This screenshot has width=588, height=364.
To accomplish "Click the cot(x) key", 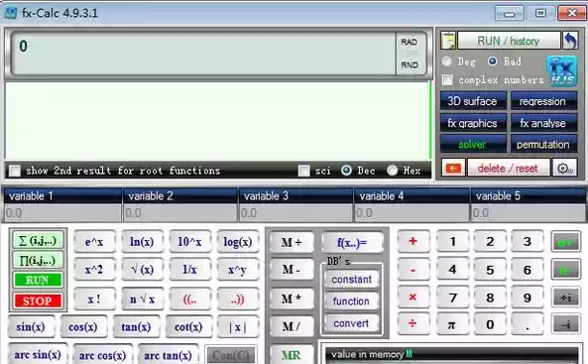I will [x=188, y=327].
